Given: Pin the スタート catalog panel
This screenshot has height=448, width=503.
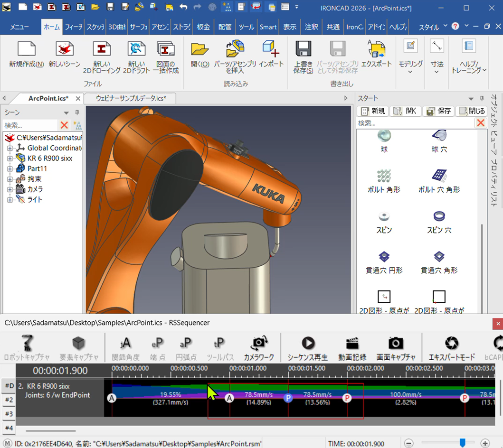Looking at the screenshot, I should pyautogui.click(x=482, y=98).
